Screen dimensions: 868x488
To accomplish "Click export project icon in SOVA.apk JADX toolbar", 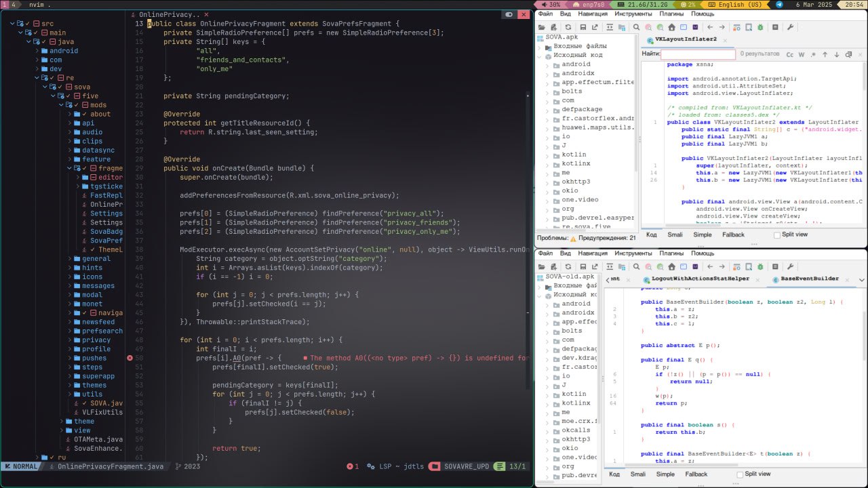I will (x=595, y=27).
